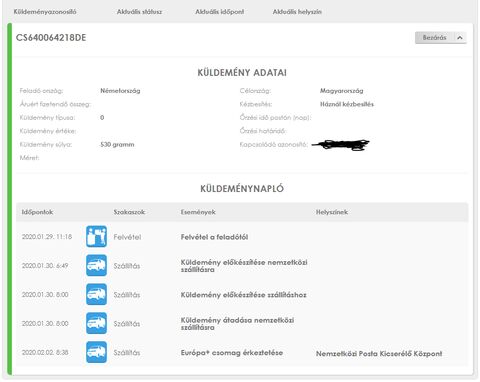Click the event 'Felvétel a feladótól'
This screenshot has width=480, height=382.
click(x=214, y=237)
